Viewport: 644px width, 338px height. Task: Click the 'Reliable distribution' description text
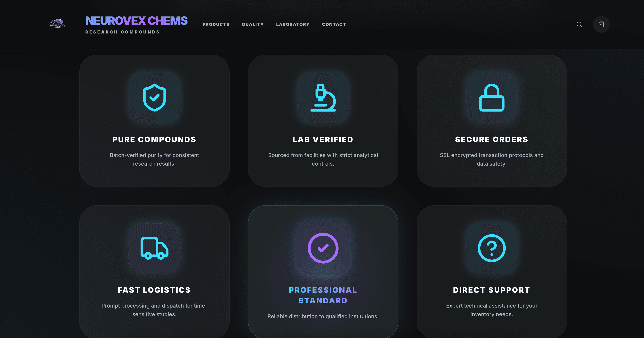pyautogui.click(x=323, y=316)
